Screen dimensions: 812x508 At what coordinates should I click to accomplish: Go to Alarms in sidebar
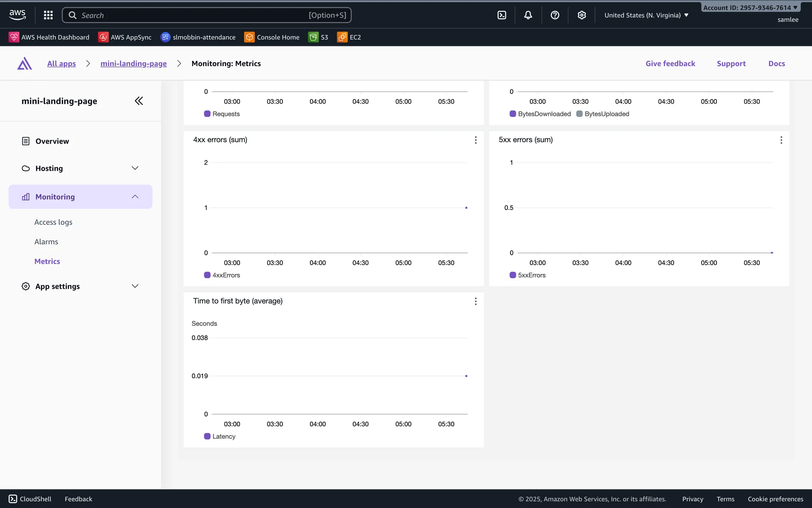click(46, 242)
